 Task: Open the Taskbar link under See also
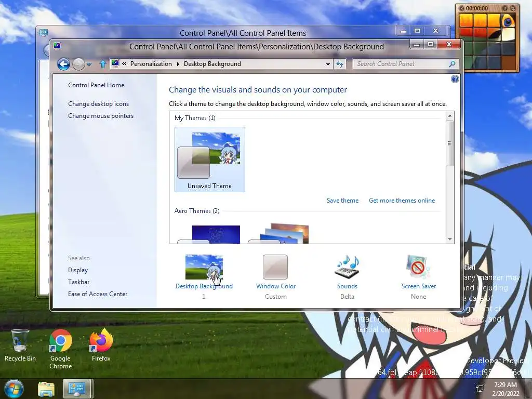click(x=79, y=282)
